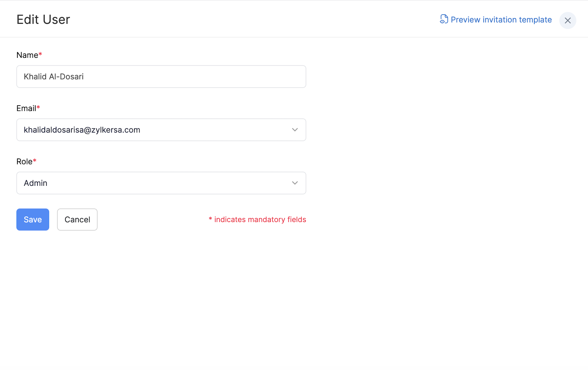Select the Name field containing Khalid Al-Dosari
The height and width of the screenshot is (370, 588).
pos(161,76)
